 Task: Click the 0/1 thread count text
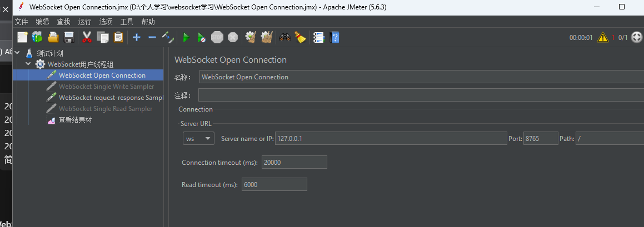623,38
